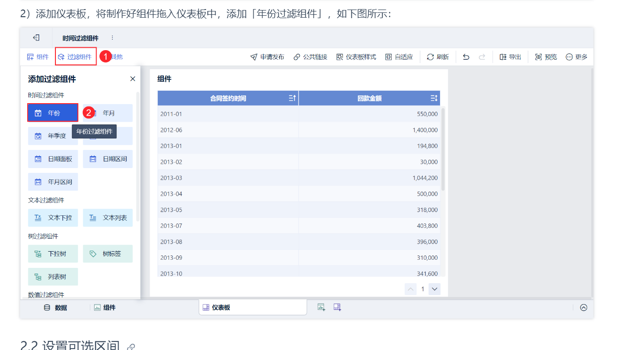Click the page number 1 field

(422, 289)
